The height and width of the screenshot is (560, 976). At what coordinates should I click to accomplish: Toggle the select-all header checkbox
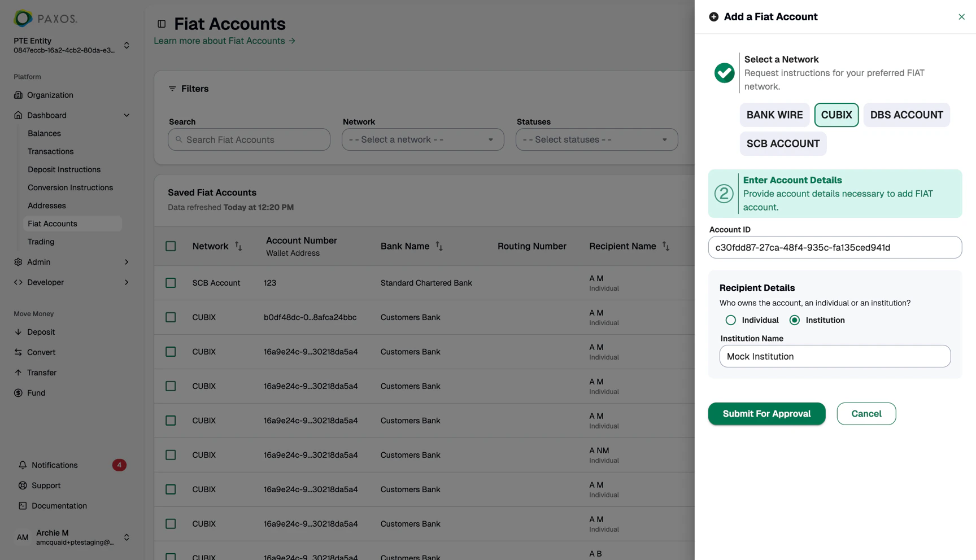171,246
